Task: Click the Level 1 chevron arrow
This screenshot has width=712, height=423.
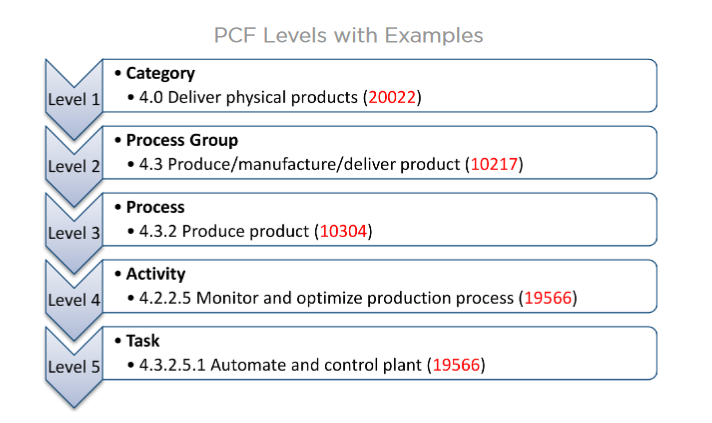Action: pyautogui.click(x=74, y=99)
